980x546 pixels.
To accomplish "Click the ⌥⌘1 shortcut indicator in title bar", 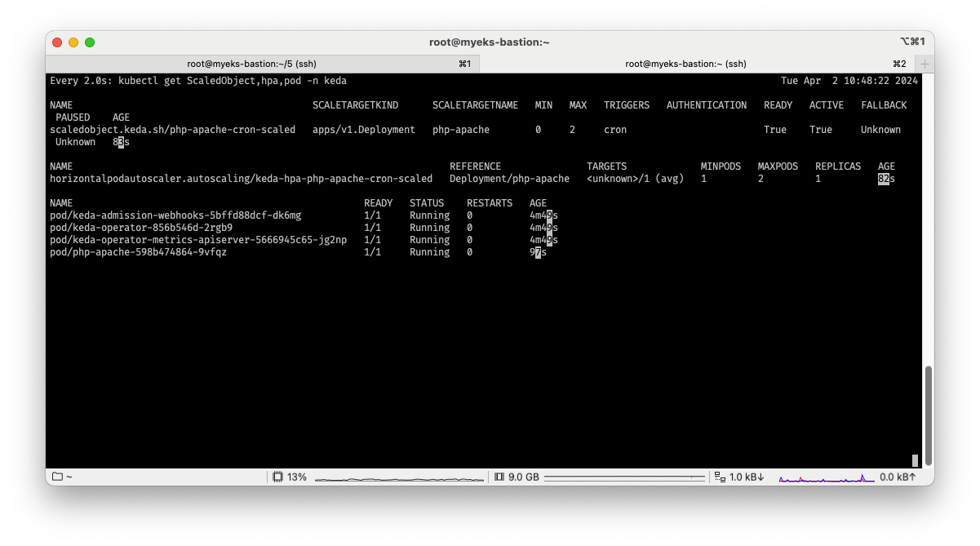I will (x=912, y=42).
